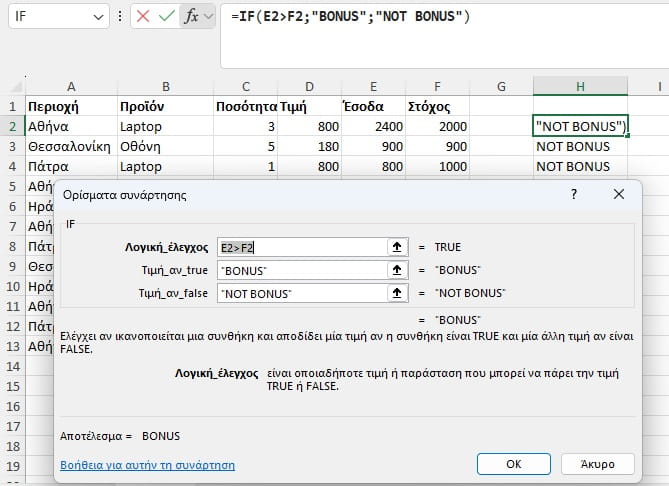Close the Ορίσματα συνάρτησης dialog

pyautogui.click(x=619, y=195)
